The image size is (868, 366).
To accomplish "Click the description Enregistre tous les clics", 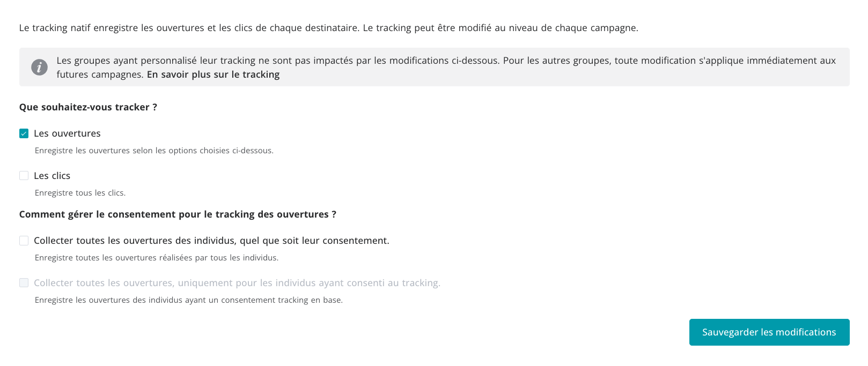I will pyautogui.click(x=80, y=193).
